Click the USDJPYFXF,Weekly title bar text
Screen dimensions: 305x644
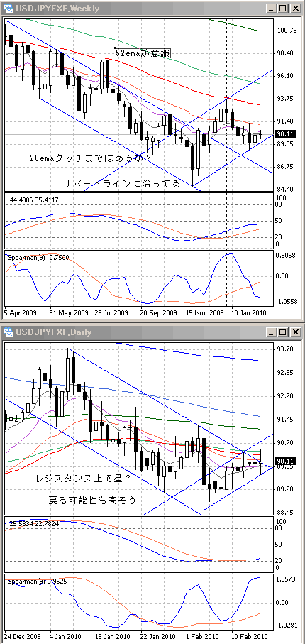(57, 9)
